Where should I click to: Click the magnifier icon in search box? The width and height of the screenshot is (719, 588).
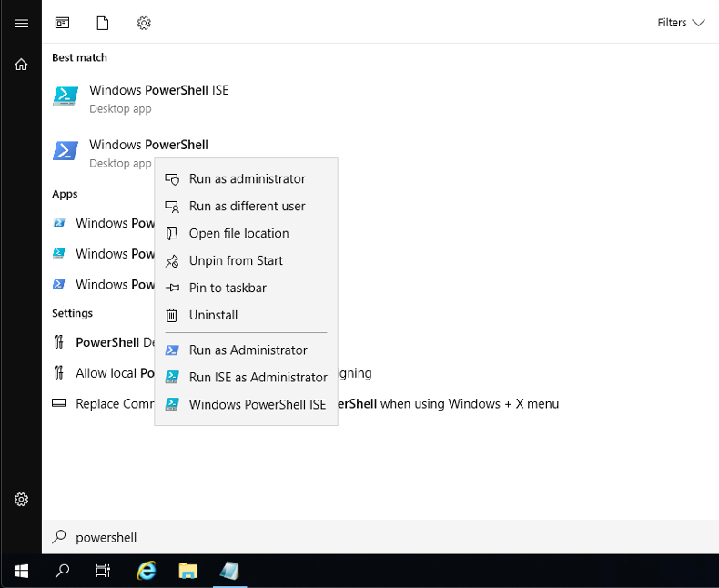tap(59, 537)
